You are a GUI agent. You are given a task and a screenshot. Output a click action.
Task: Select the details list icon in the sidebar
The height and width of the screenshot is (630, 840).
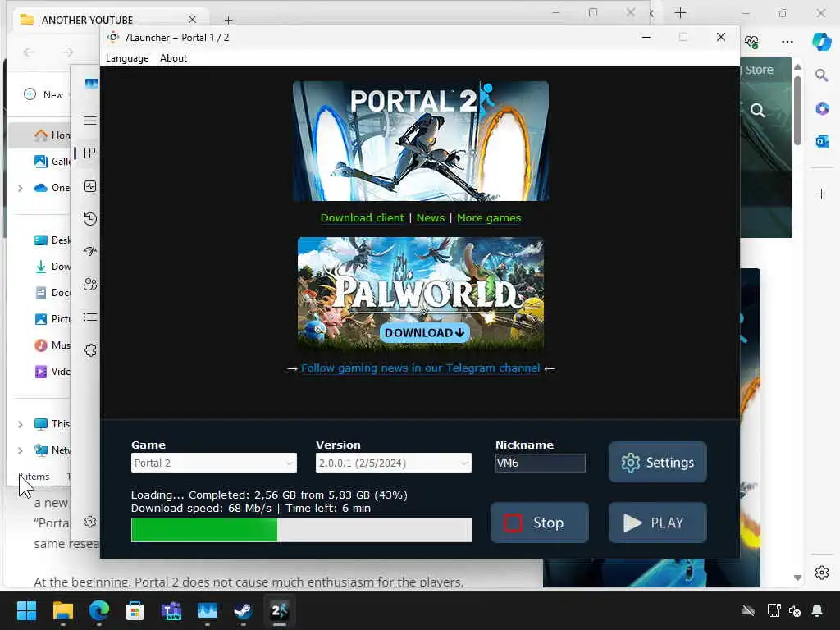coord(90,317)
